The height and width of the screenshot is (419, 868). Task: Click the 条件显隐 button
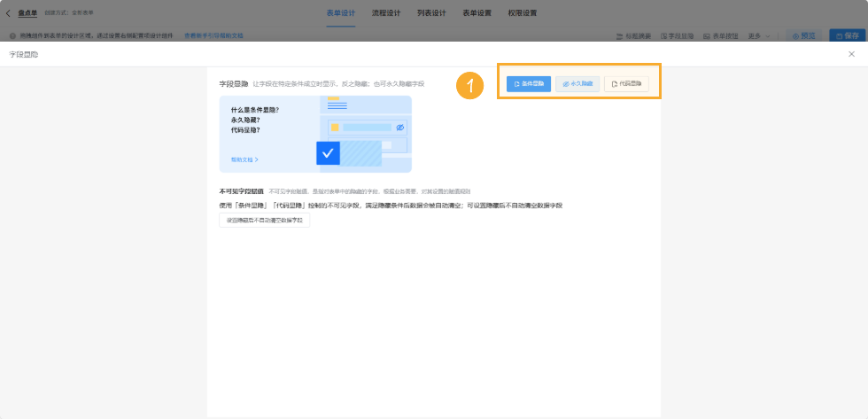click(x=529, y=83)
